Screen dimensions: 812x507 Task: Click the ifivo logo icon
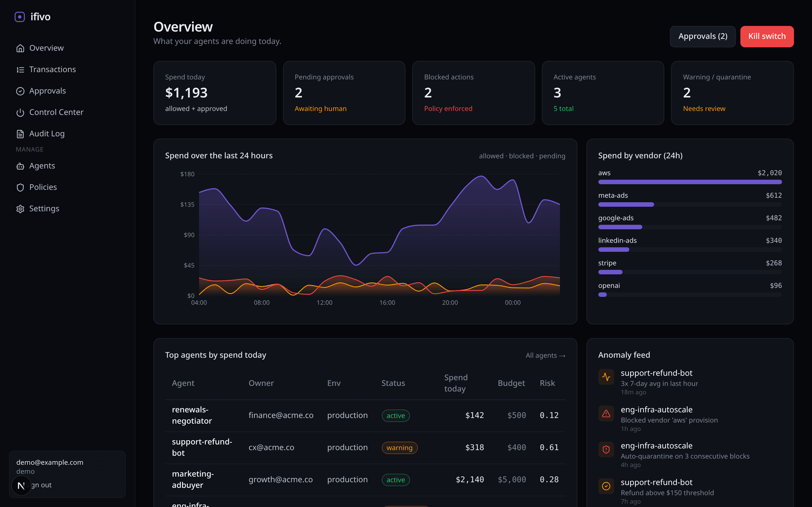tap(20, 16)
